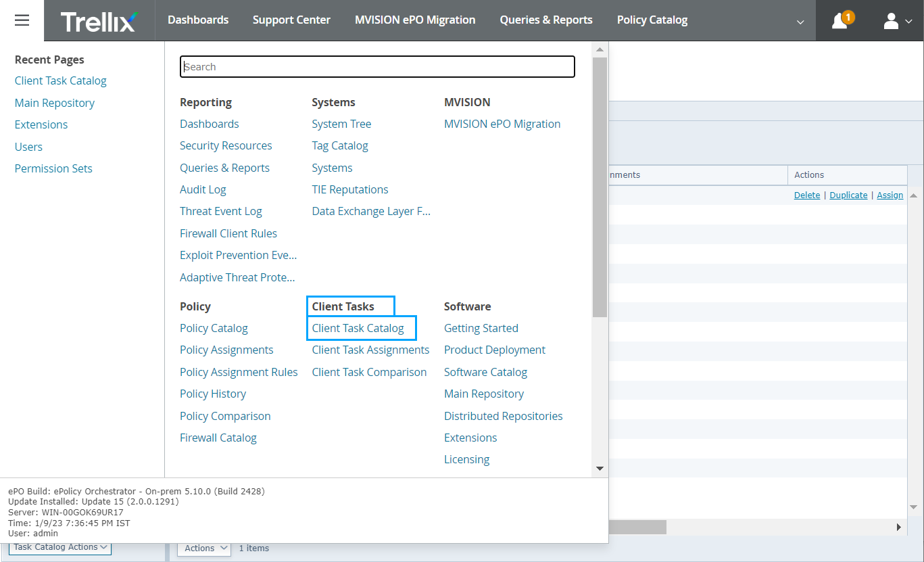Open Licensing link
Image resolution: width=924 pixels, height=562 pixels.
click(466, 459)
